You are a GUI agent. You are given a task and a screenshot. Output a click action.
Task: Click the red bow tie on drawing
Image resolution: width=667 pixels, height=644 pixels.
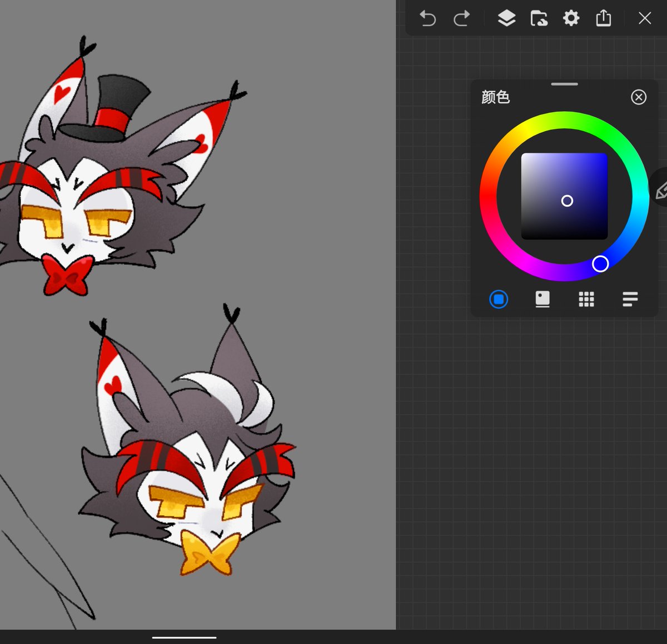[67, 274]
